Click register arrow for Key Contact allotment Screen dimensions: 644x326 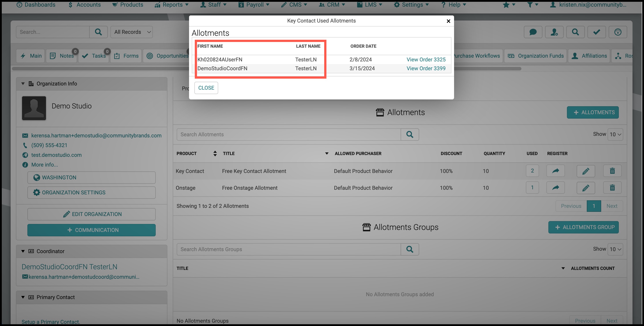tap(555, 171)
